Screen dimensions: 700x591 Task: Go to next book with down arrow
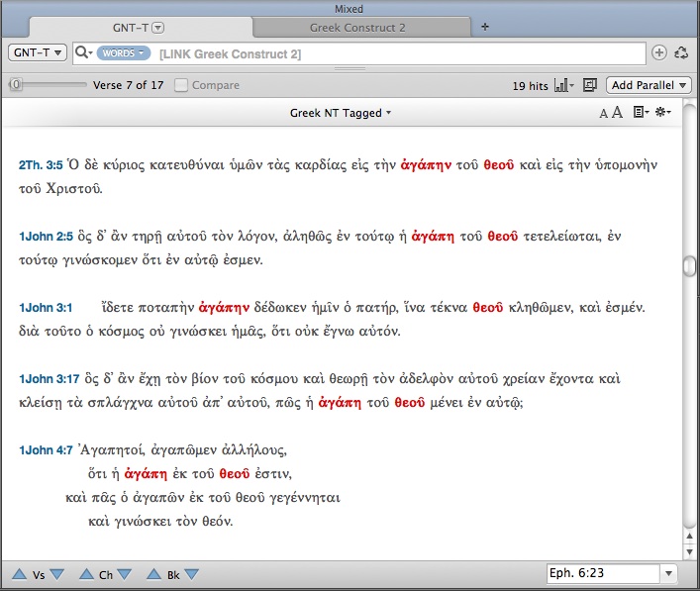click(191, 574)
